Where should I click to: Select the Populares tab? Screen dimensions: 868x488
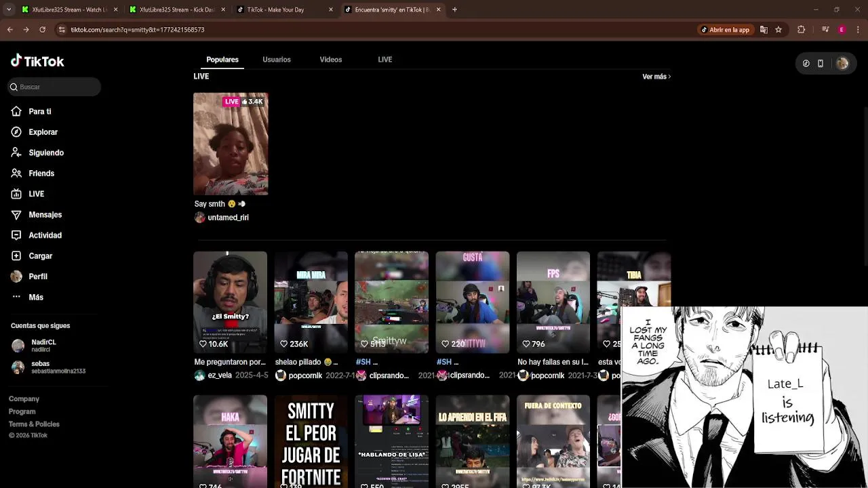(x=222, y=60)
